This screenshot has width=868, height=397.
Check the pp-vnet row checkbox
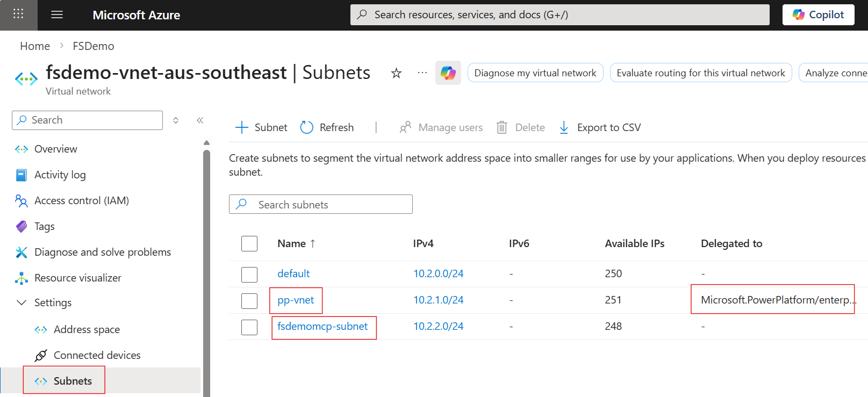pos(249,300)
